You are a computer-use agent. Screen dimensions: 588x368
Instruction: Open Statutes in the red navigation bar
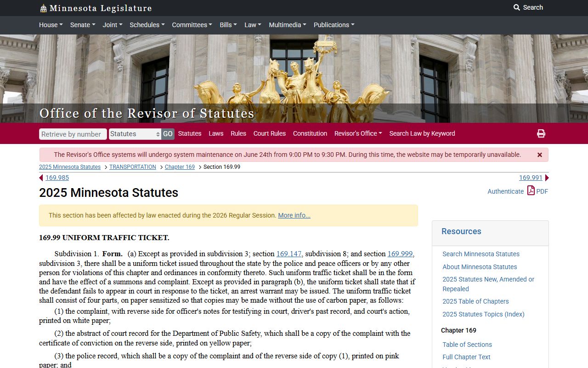[190, 133]
